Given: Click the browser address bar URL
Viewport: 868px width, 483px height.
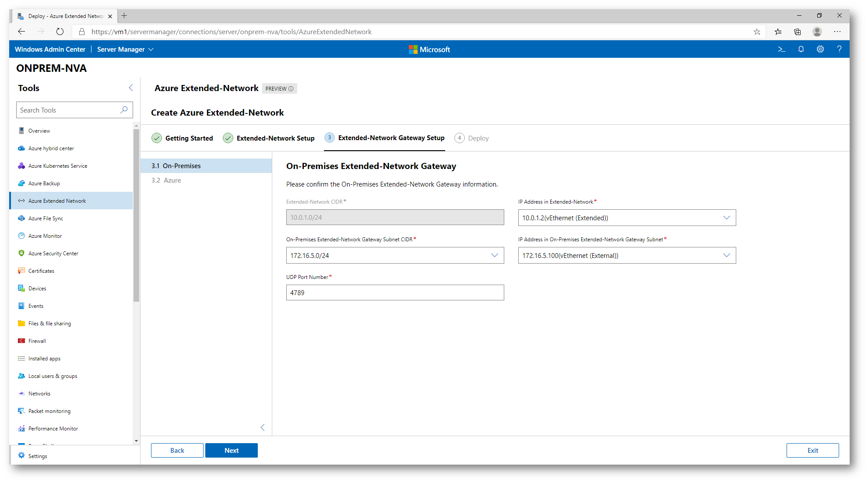Looking at the screenshot, I should [x=231, y=32].
